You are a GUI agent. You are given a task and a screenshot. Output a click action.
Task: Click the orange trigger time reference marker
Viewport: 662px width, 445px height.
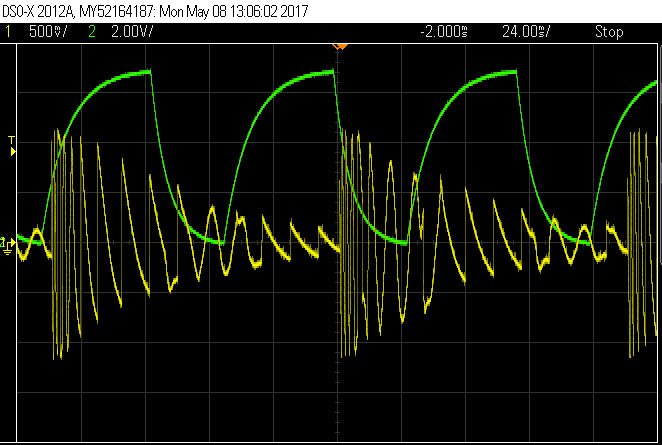[339, 46]
